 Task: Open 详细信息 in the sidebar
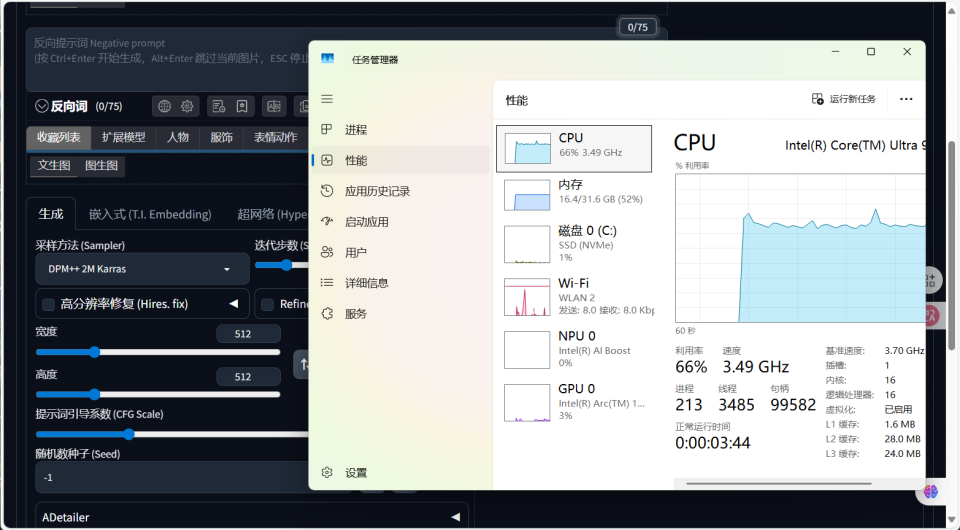[400, 283]
